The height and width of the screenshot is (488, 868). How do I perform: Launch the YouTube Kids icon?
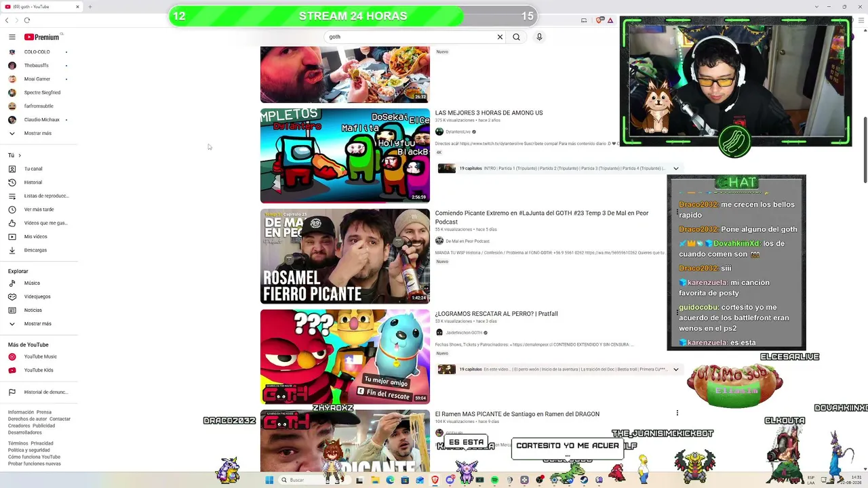(12, 370)
